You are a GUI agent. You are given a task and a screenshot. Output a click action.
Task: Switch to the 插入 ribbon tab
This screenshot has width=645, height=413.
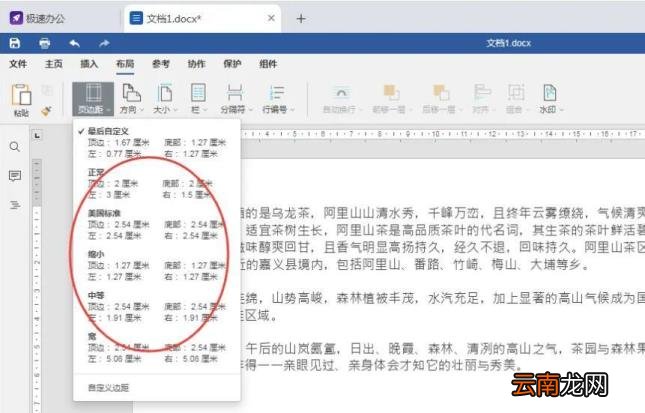click(89, 64)
